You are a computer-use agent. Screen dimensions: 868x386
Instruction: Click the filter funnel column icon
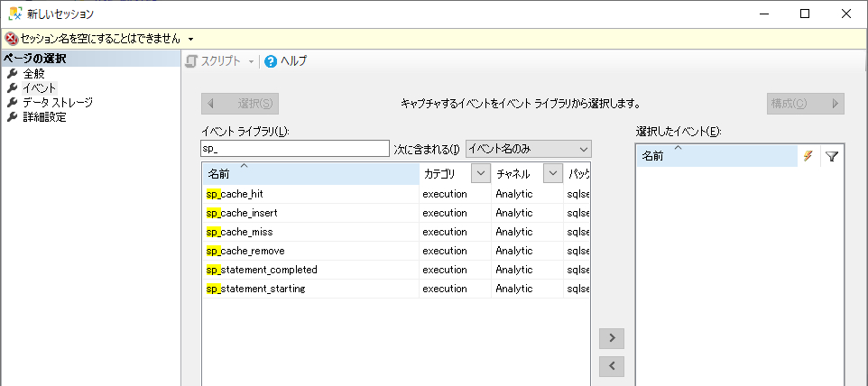pos(832,157)
